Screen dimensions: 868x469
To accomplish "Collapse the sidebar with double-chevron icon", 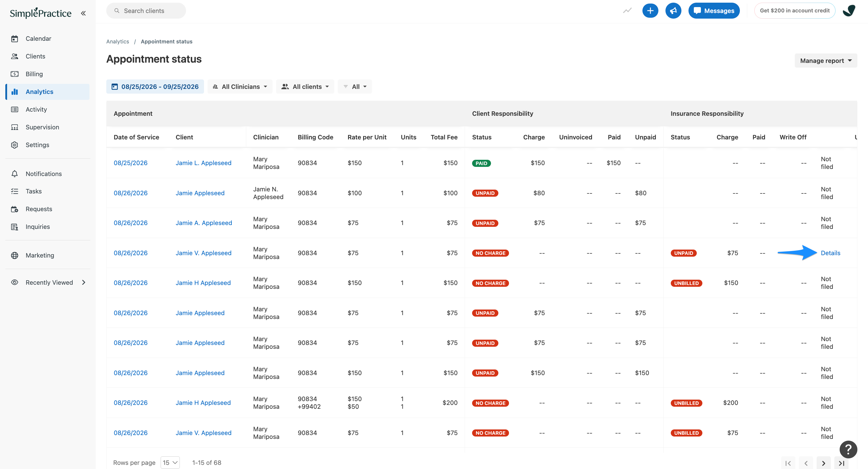I will pos(83,14).
